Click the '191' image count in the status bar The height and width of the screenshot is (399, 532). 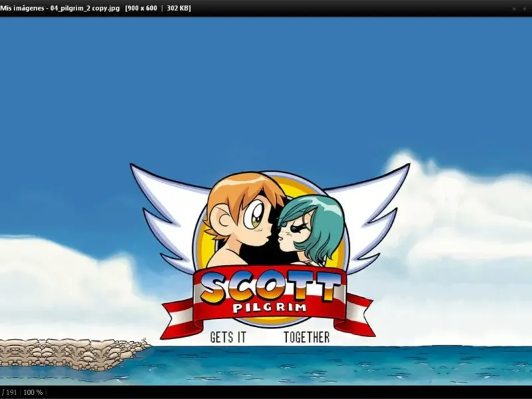11,392
